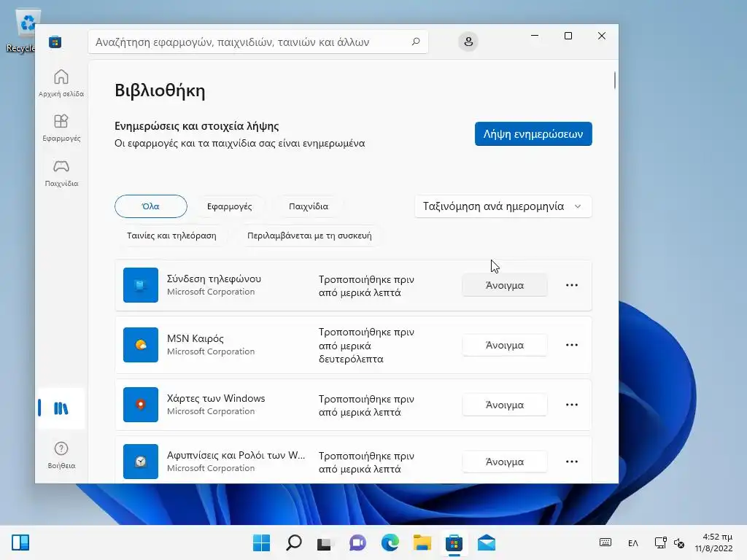Click the Microsoft Store taskbar icon
The height and width of the screenshot is (560, 747).
454,542
